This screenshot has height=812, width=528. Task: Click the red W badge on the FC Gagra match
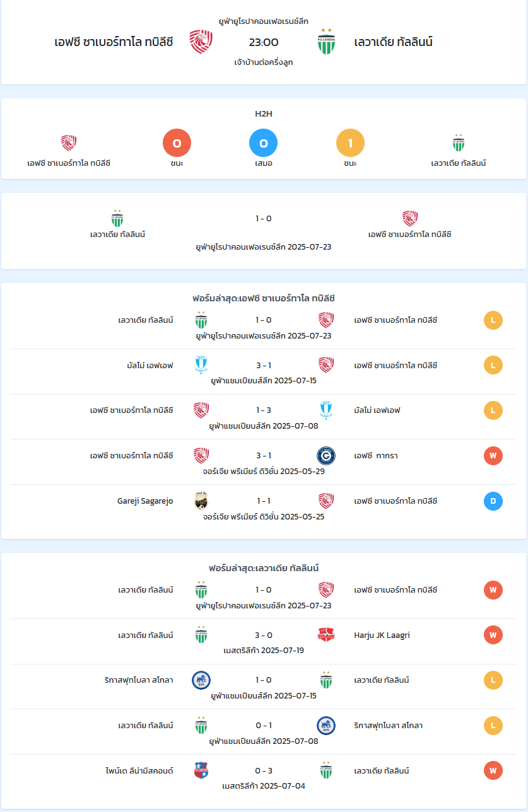tap(493, 456)
